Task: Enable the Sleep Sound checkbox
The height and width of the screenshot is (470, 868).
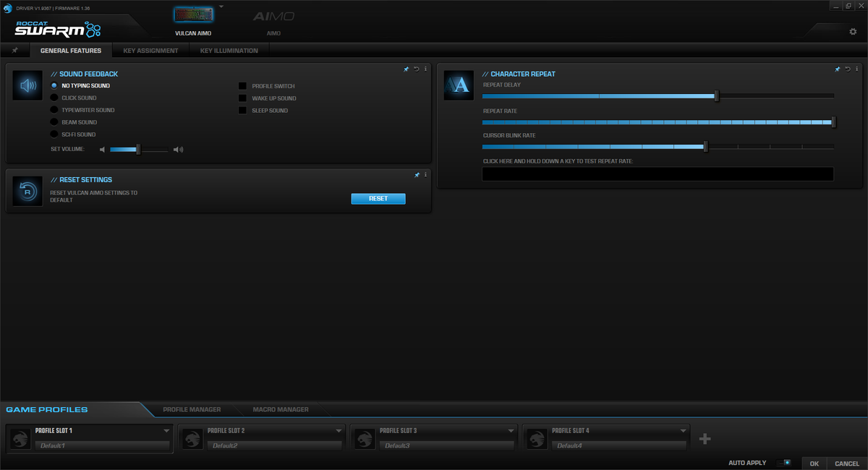Action: click(243, 111)
